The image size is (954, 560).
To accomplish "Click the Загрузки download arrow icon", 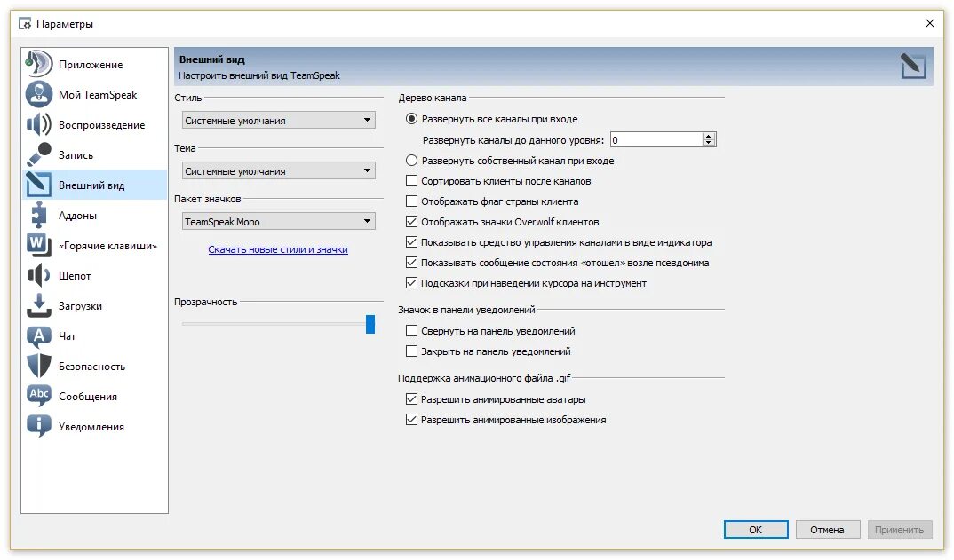I will click(38, 306).
